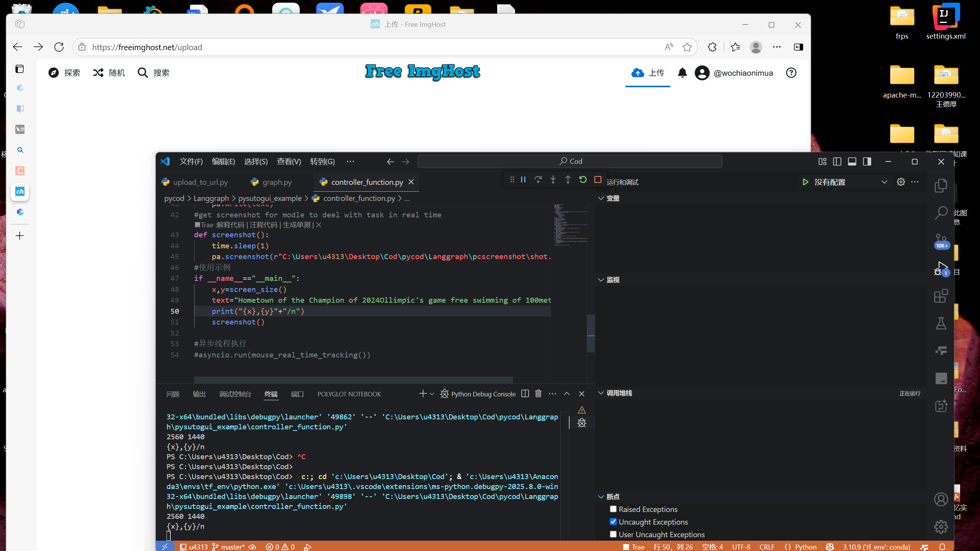Switch to graph.py editor tab
980x551 pixels.
tap(277, 182)
